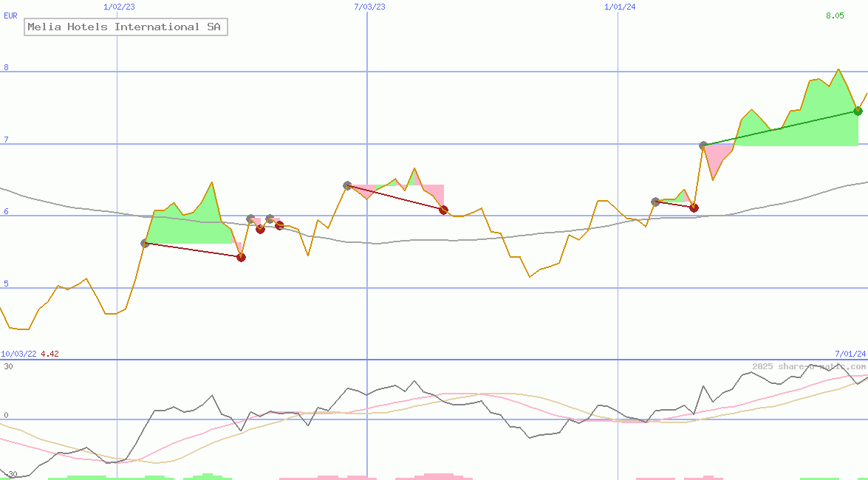Click the large green profit area of last trade

coord(798,122)
